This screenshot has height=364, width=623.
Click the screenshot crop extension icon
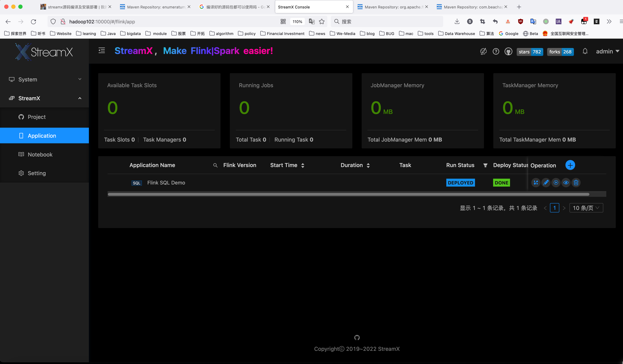pyautogui.click(x=482, y=22)
